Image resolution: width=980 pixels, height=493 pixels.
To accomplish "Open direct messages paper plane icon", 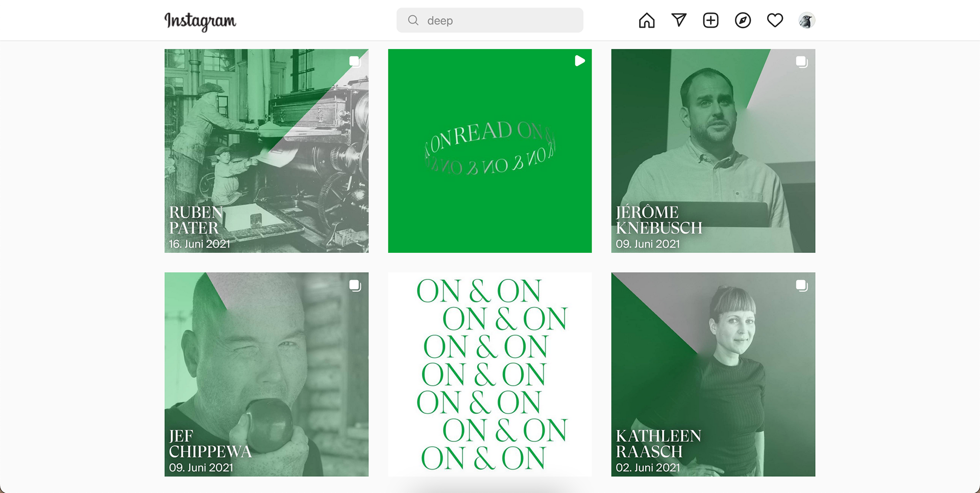I will (x=679, y=20).
